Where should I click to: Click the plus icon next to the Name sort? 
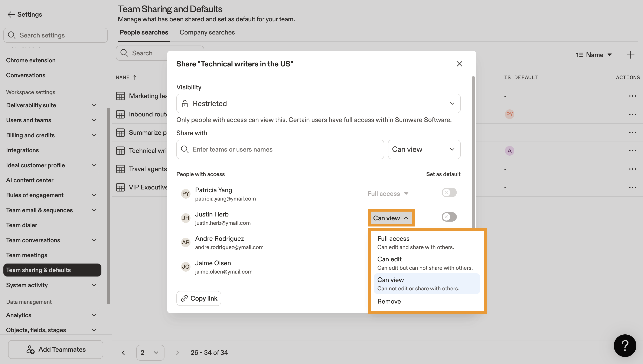(x=630, y=55)
